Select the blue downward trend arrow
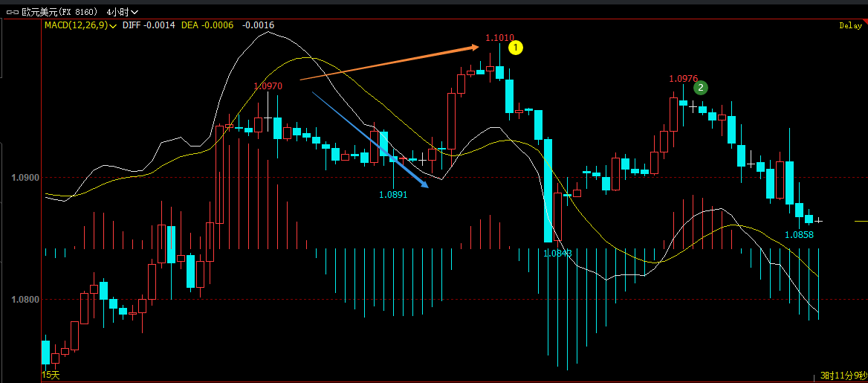Viewport: 868px width, 383px height. pos(370,139)
